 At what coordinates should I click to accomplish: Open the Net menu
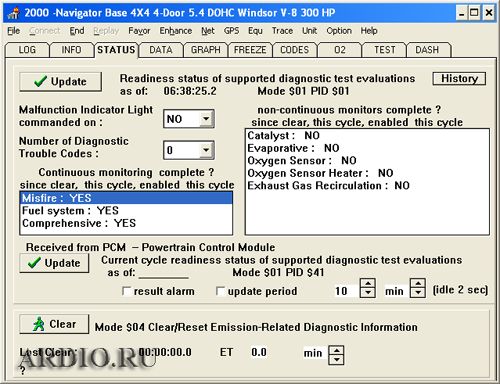[x=208, y=31]
